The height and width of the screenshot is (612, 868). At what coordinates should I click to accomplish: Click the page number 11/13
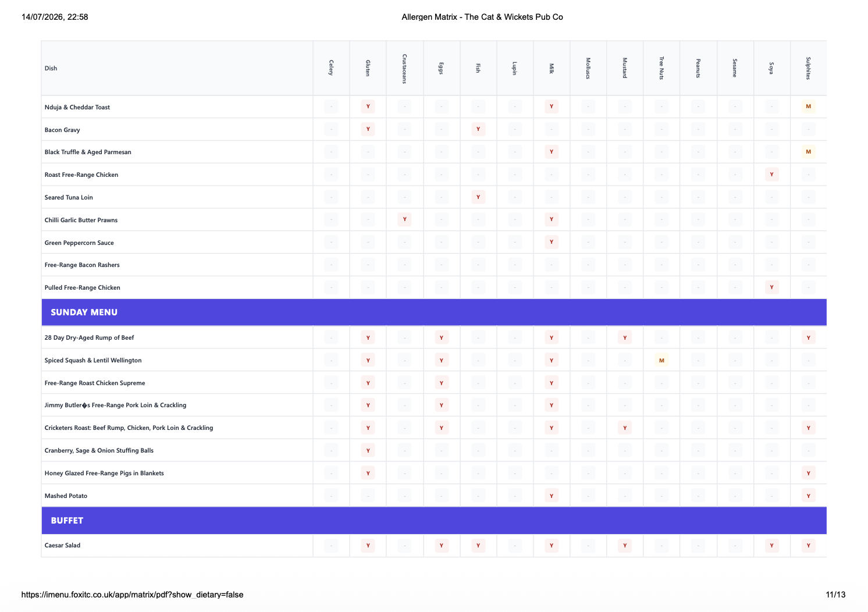[x=835, y=595]
